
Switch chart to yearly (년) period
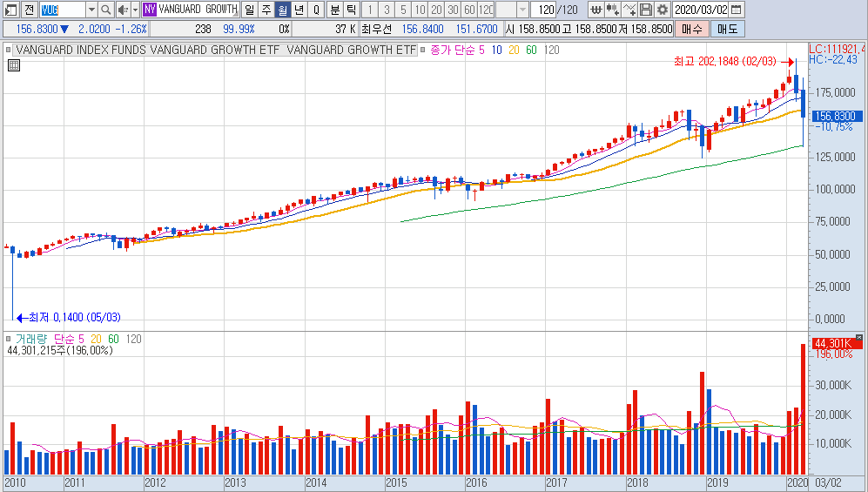point(299,10)
